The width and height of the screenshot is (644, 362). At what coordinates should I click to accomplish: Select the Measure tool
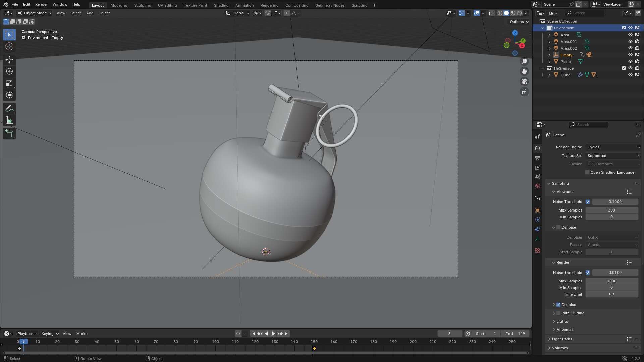(9, 120)
